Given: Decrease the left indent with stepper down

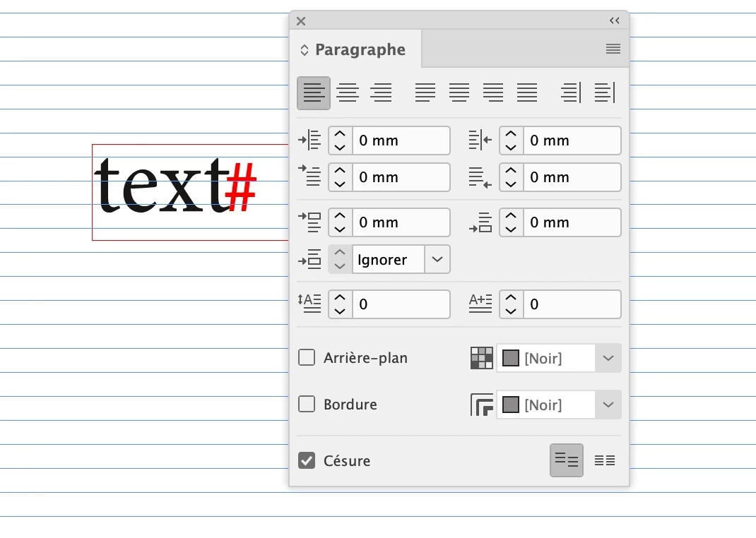Looking at the screenshot, I should [x=340, y=147].
